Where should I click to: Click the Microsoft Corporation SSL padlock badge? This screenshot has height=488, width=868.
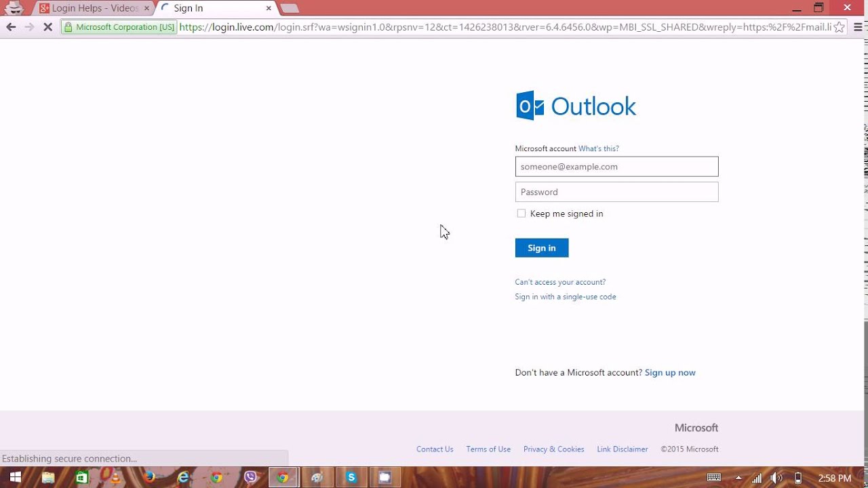119,27
